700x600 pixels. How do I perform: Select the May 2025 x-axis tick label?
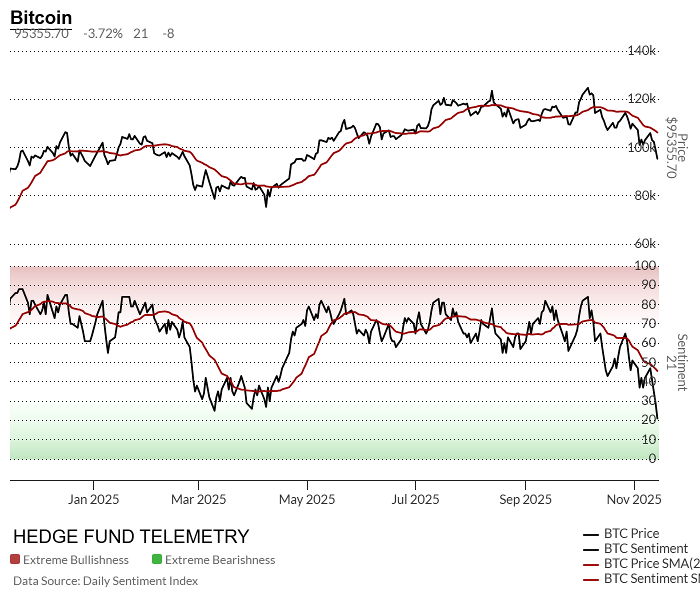click(x=307, y=499)
